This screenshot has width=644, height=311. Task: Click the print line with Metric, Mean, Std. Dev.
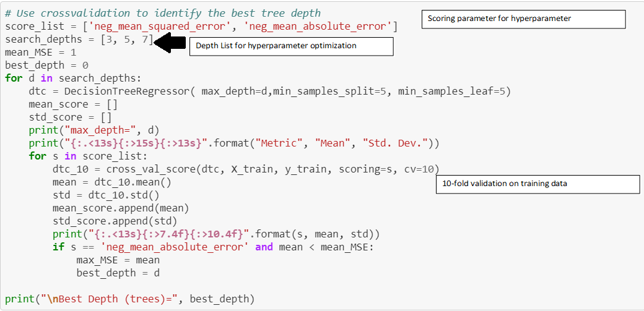point(234,143)
